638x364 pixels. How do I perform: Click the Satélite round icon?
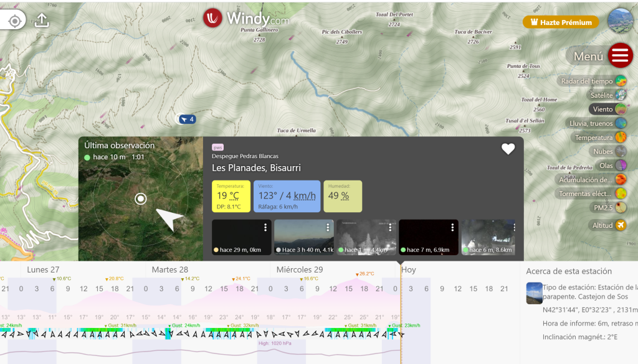point(621,95)
